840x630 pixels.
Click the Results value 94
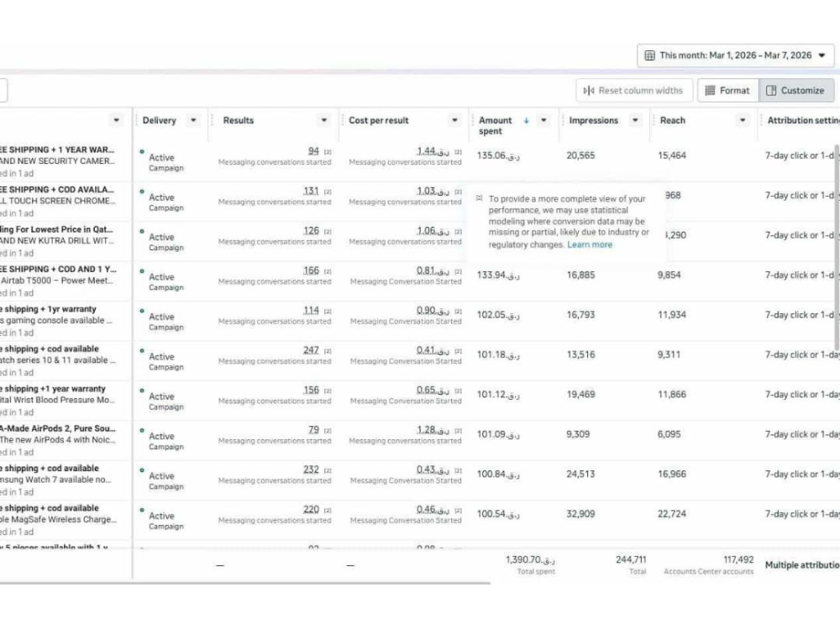tap(313, 151)
